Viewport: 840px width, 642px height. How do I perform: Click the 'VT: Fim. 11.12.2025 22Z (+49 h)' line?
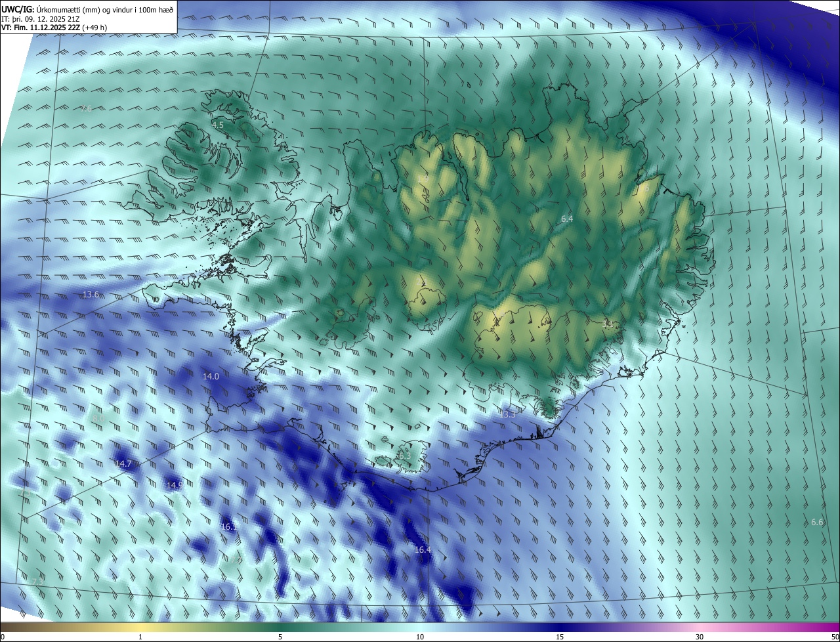(x=54, y=28)
